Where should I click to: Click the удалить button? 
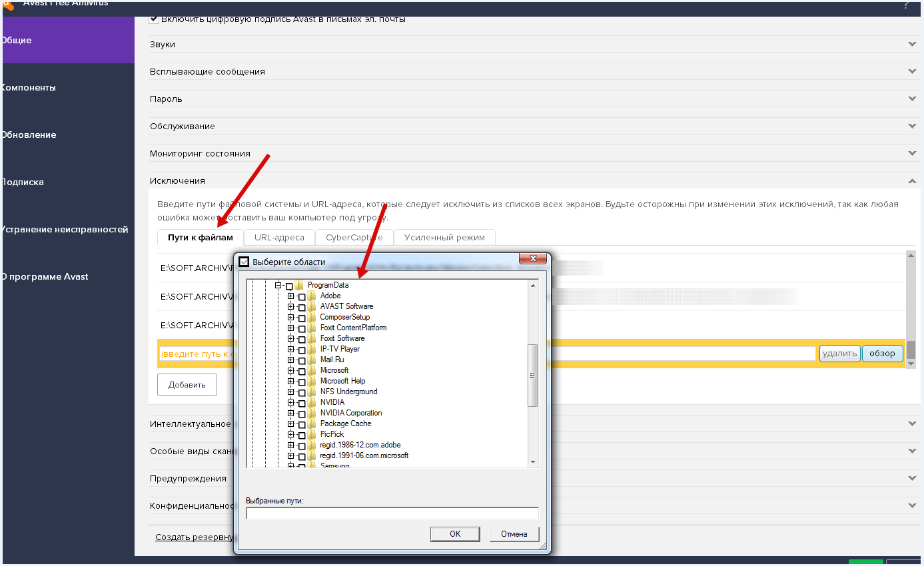[x=839, y=354]
